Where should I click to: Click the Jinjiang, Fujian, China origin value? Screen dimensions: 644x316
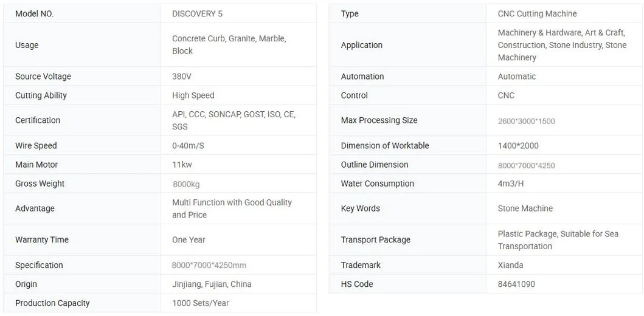[x=212, y=284]
